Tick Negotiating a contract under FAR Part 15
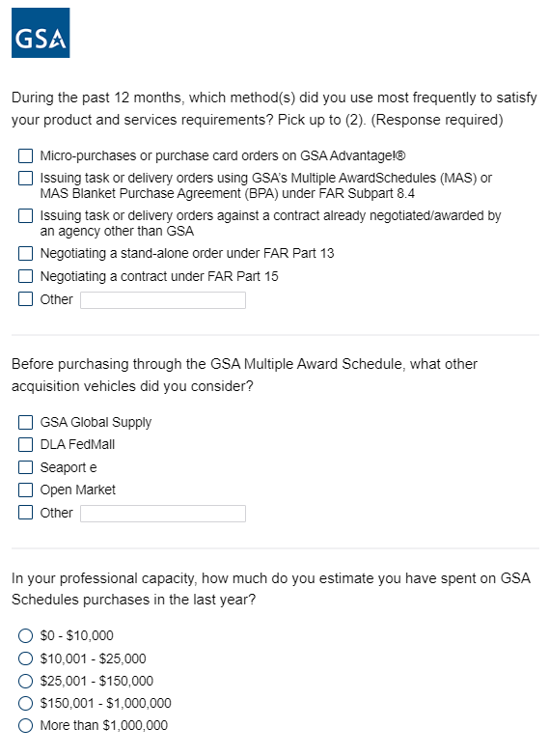 [25, 276]
